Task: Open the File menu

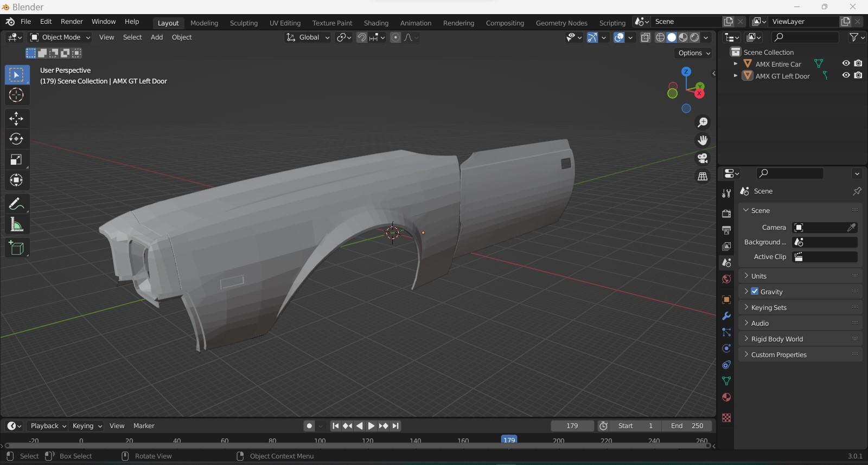Action: [25, 22]
